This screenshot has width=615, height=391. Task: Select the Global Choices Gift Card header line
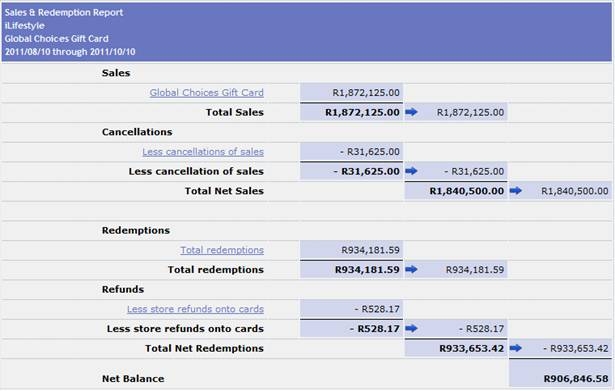click(x=56, y=39)
